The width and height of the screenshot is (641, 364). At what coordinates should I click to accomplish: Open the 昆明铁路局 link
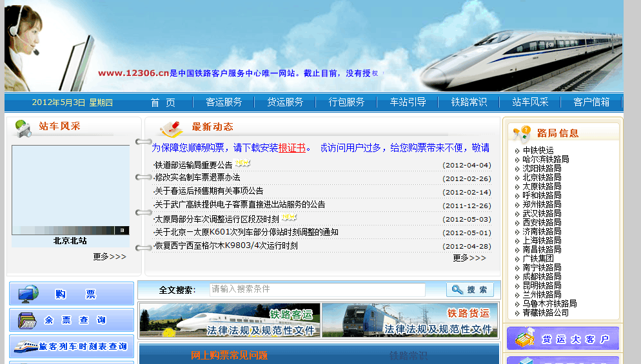[542, 285]
